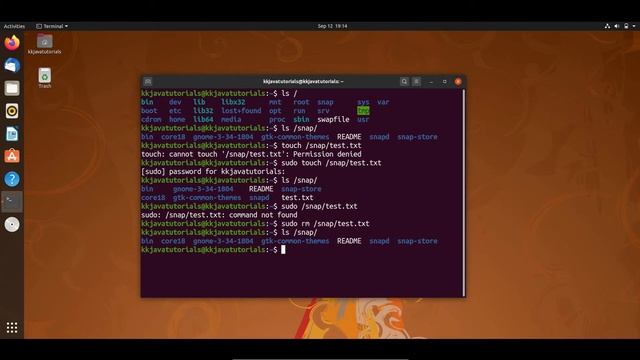Open the volume indicator icon
This screenshot has height=360, width=640.
(617, 26)
